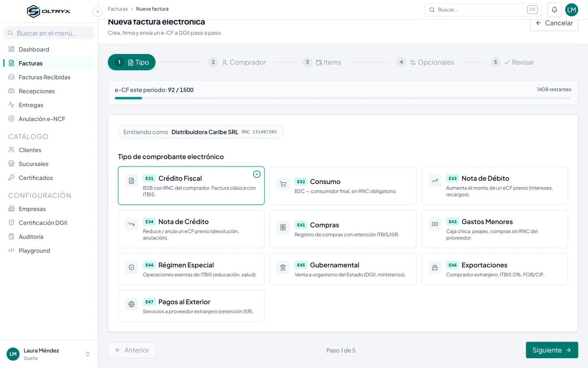Open the LM user avatar menu

[x=571, y=10]
